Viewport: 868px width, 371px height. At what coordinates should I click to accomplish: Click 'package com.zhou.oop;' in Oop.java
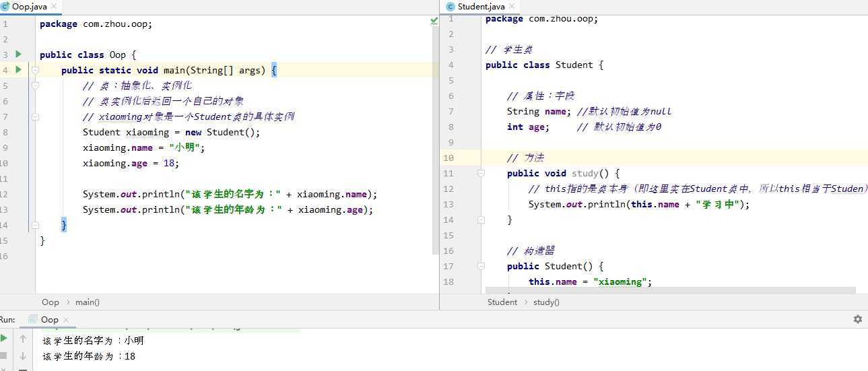point(96,24)
